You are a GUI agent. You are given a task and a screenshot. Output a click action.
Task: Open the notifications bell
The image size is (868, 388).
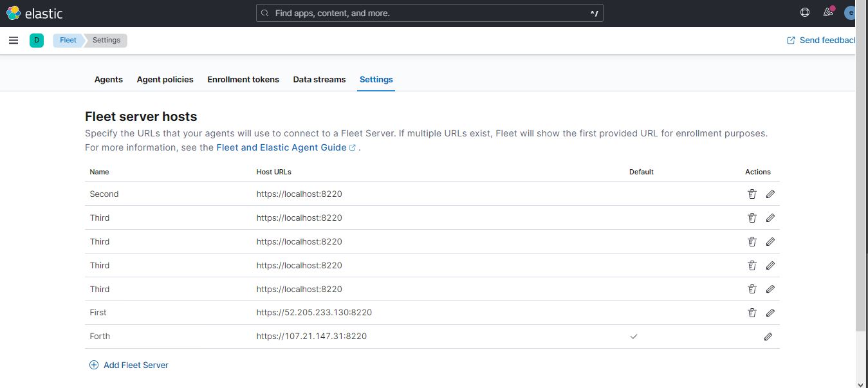point(828,12)
